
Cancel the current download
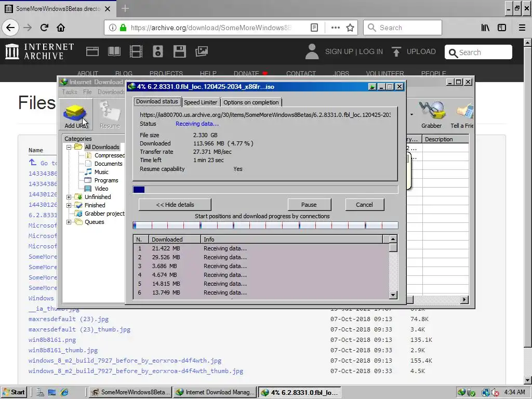pos(364,205)
